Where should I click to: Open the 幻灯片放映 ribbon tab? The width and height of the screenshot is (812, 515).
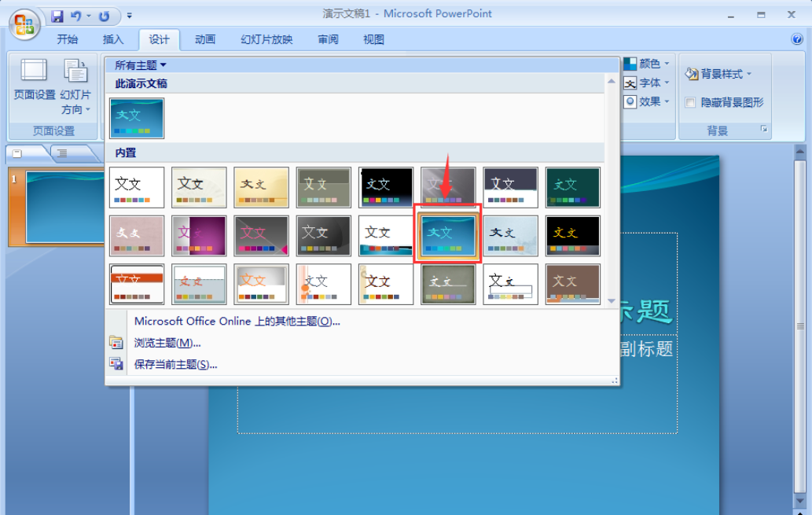[266, 39]
